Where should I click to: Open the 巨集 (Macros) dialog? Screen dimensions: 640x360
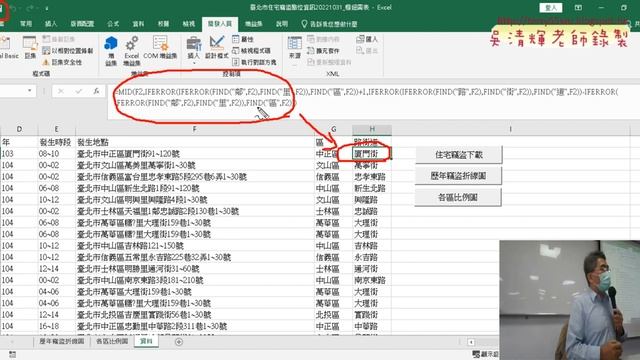coord(30,48)
